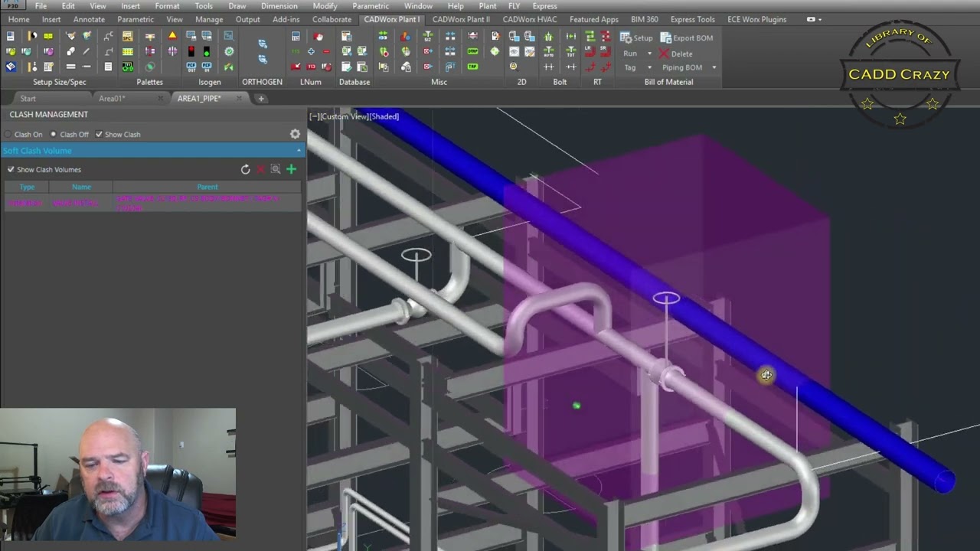This screenshot has height=551, width=980.
Task: Sort clash list by Type column
Action: pyautogui.click(x=27, y=187)
